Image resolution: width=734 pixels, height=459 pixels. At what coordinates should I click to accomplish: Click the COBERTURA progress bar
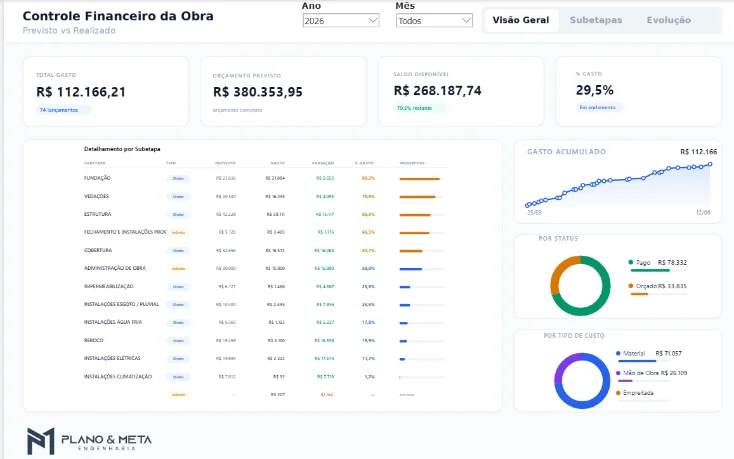[x=421, y=251]
